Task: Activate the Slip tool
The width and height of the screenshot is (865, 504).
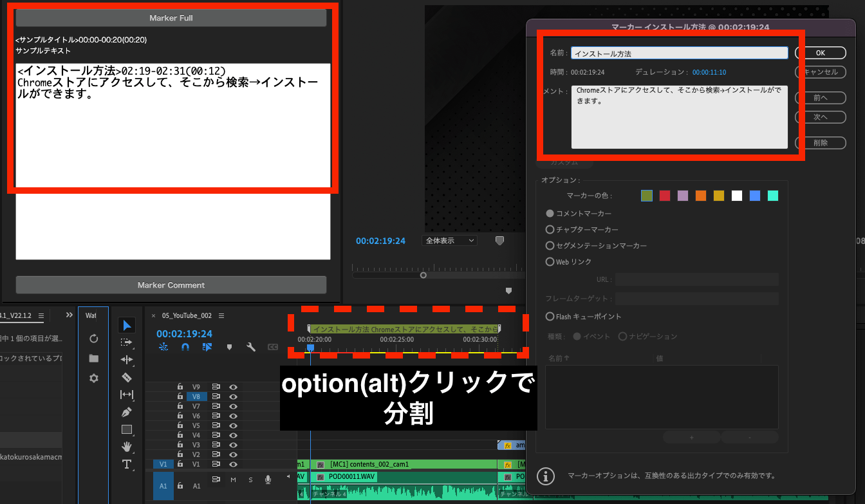Action: click(127, 395)
